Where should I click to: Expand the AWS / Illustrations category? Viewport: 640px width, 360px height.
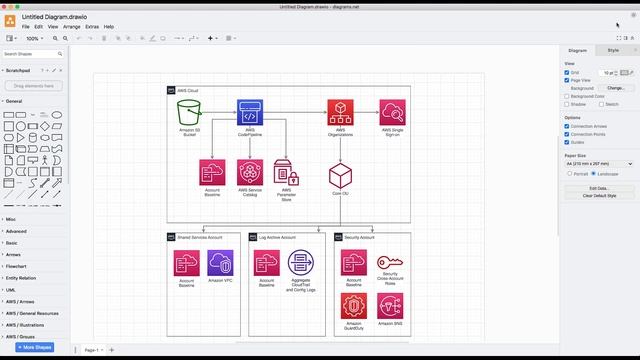[25, 325]
